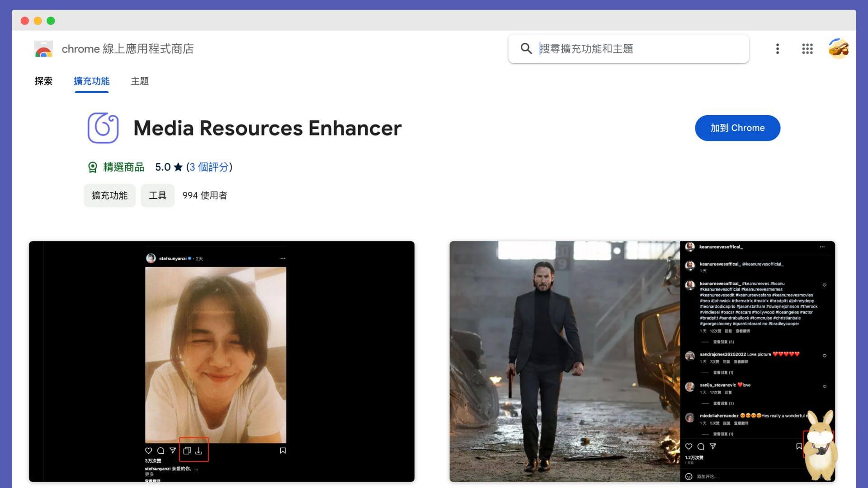The image size is (868, 488).
Task: Click the search magnifier icon
Action: point(526,48)
